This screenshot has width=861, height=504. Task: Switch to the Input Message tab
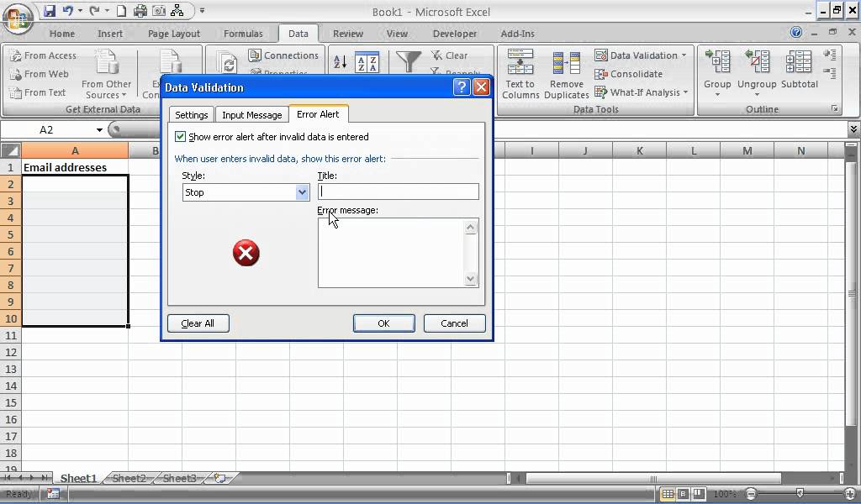[x=251, y=114]
